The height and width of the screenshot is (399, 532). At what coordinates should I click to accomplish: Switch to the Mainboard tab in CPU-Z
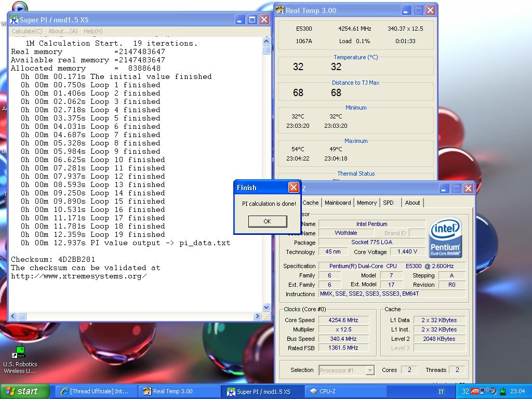click(338, 203)
